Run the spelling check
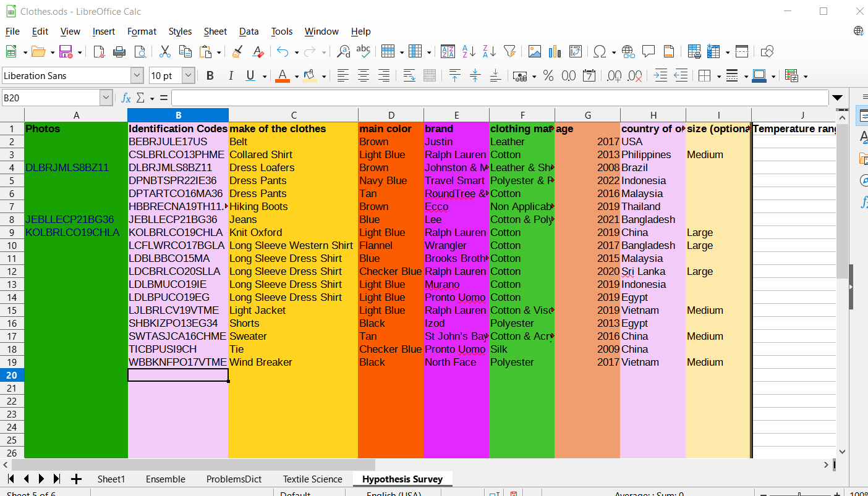 click(x=364, y=52)
